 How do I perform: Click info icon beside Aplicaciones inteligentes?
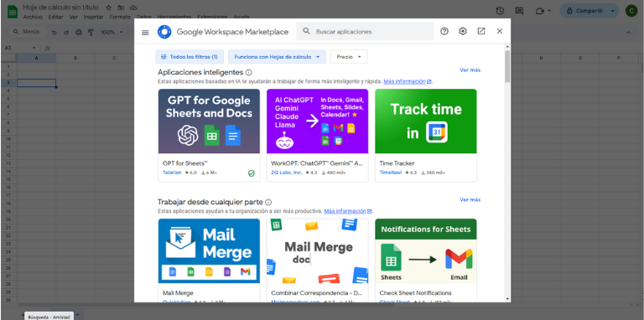tap(248, 73)
